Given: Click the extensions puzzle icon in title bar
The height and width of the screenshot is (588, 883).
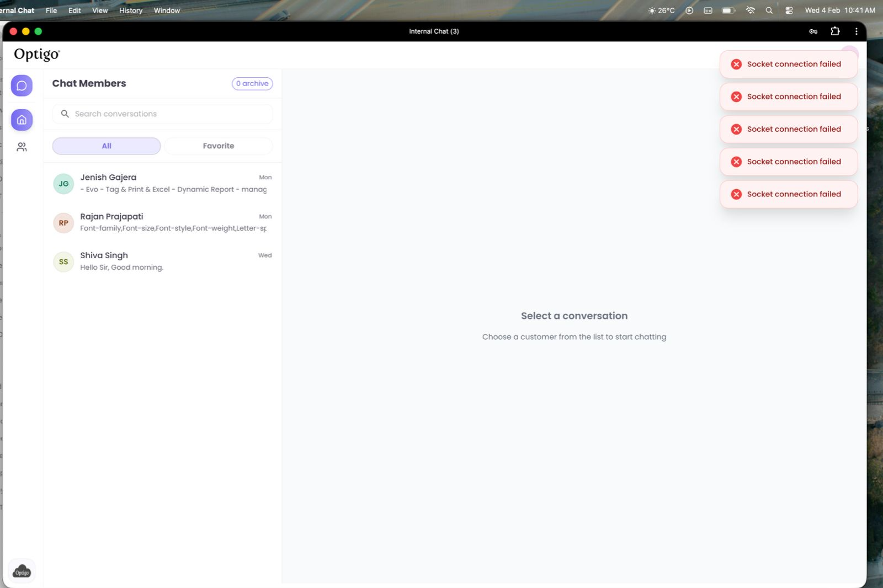Looking at the screenshot, I should [835, 31].
